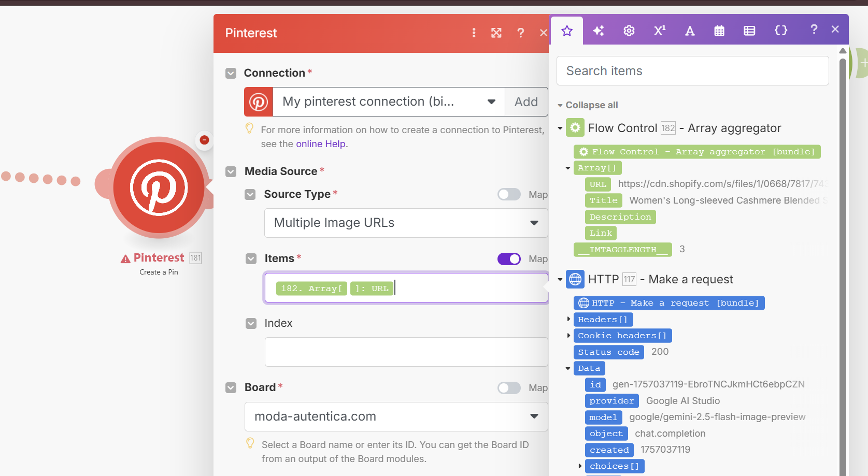Open help in the mapping panel

[x=814, y=30]
